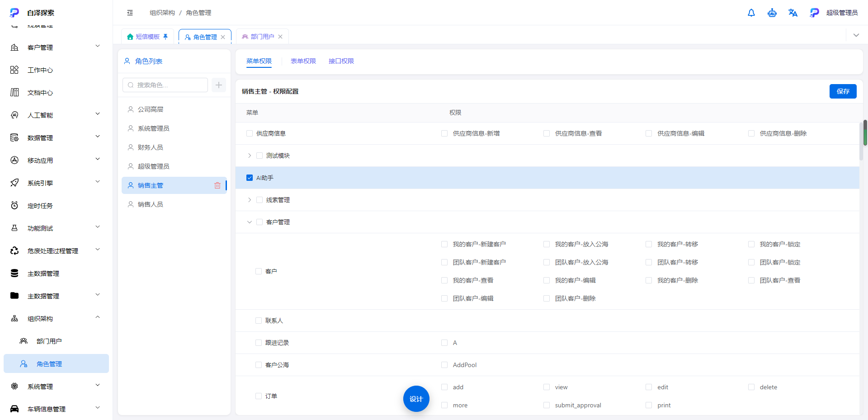
Task: Check the 供应商信息 menu checkbox
Action: [x=250, y=133]
